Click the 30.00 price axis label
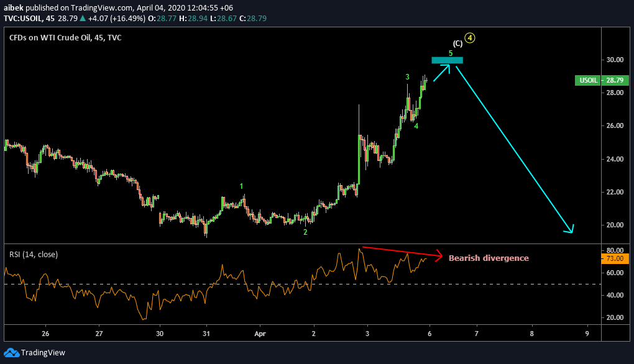Viewport: 634px width, 364px height. coord(615,60)
